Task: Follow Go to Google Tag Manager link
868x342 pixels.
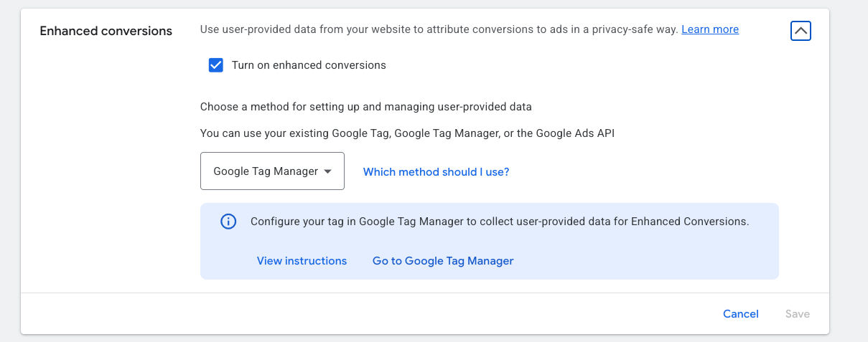Action: point(443,261)
